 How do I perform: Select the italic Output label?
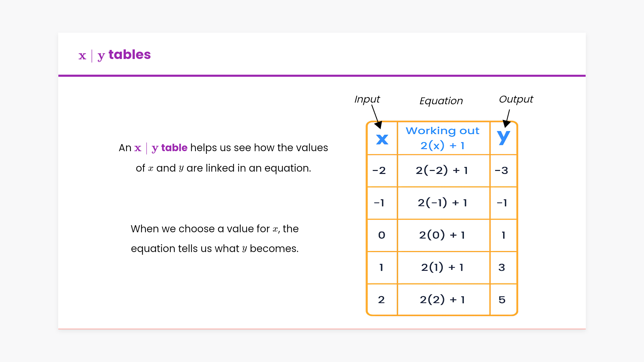pyautogui.click(x=516, y=99)
